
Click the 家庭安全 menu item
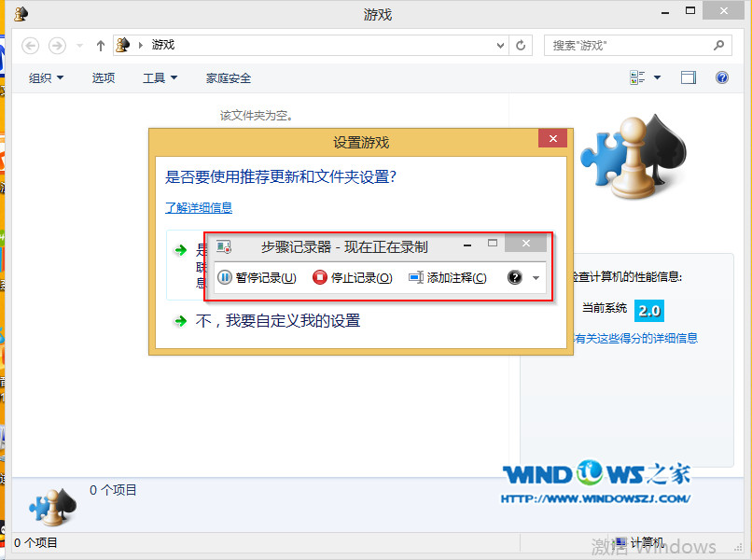coord(229,78)
